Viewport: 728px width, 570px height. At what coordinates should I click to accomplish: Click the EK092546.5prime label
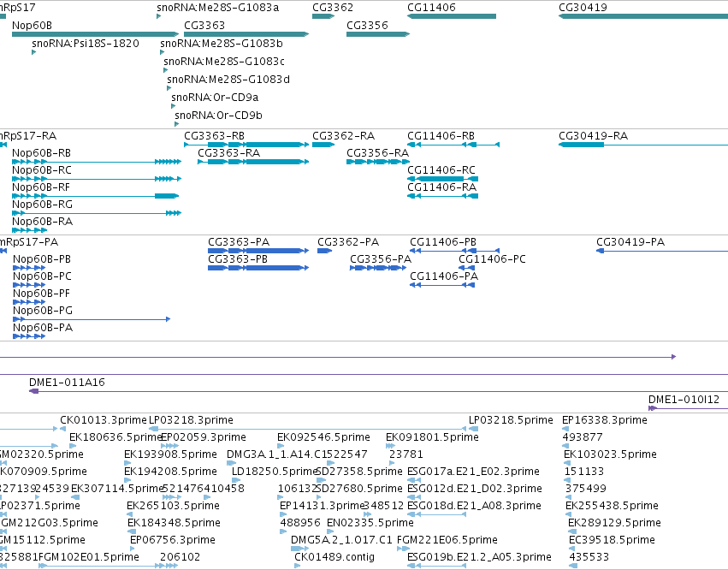323,437
